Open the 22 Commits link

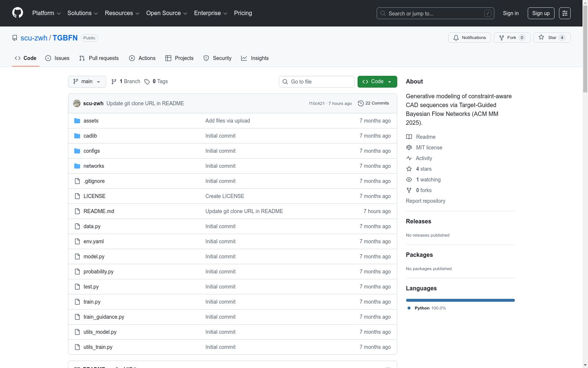pyautogui.click(x=373, y=103)
